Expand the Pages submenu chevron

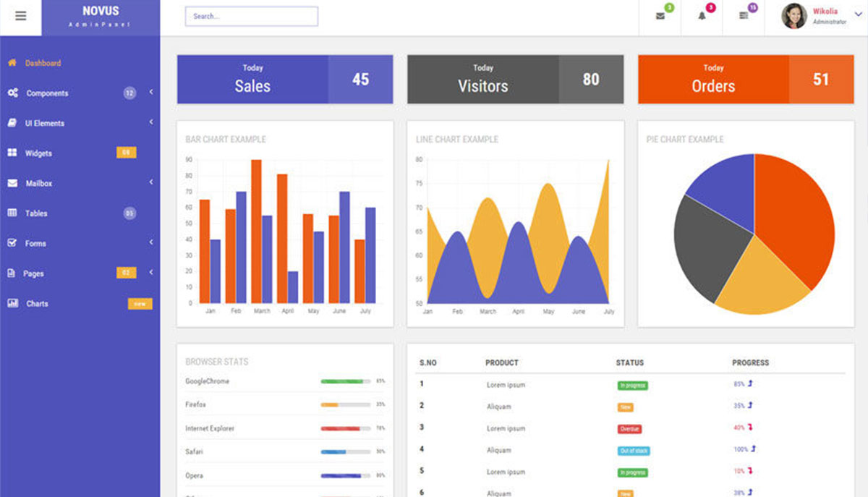tap(151, 272)
